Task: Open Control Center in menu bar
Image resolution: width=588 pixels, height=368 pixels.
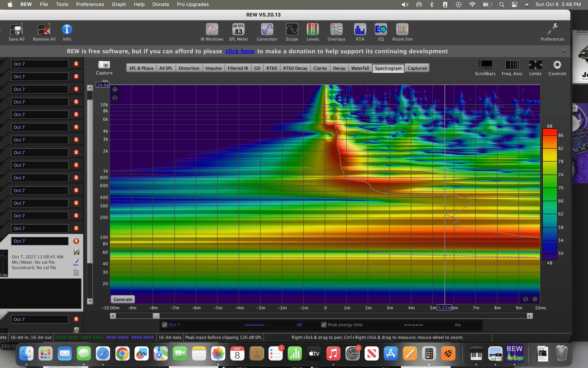Action: click(x=514, y=4)
